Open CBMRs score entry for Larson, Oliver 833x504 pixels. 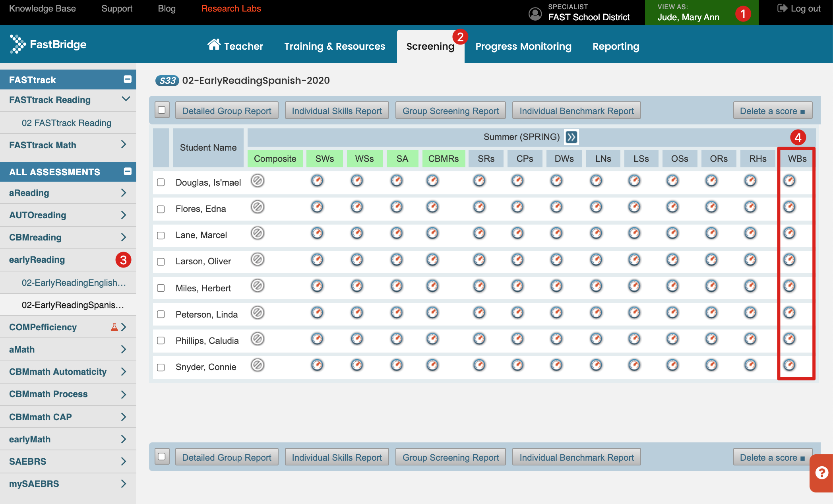point(432,260)
